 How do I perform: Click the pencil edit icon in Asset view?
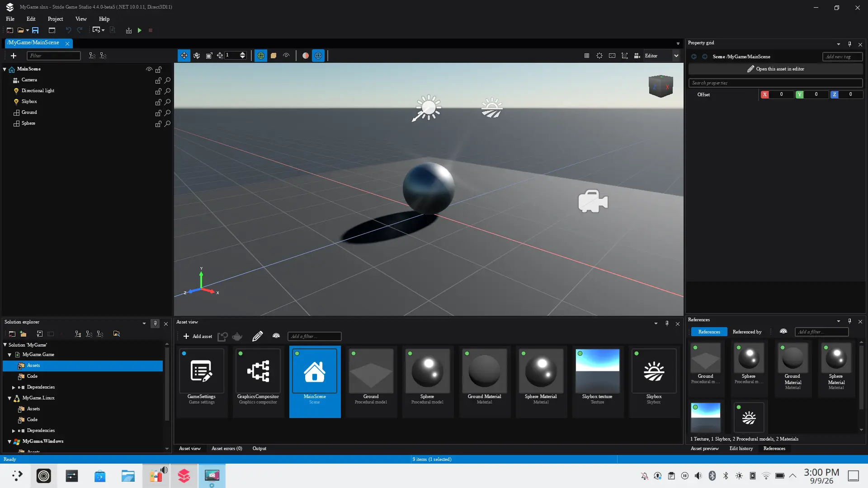tap(257, 336)
